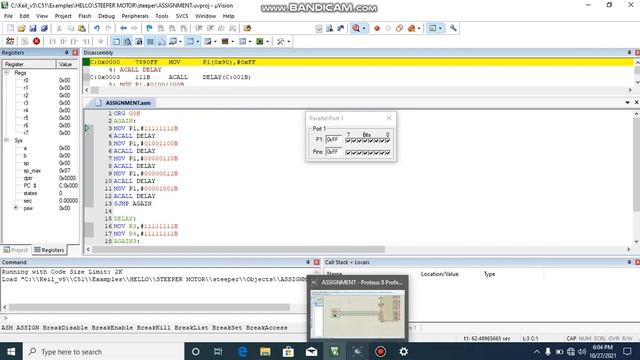Toggle bit 6 checkbox of P1

click(x=354, y=140)
